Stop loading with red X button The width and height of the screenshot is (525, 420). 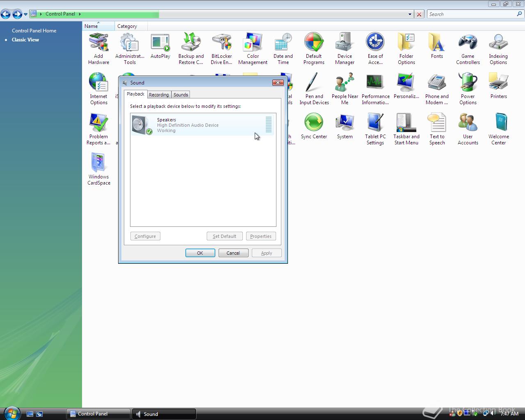(x=419, y=14)
